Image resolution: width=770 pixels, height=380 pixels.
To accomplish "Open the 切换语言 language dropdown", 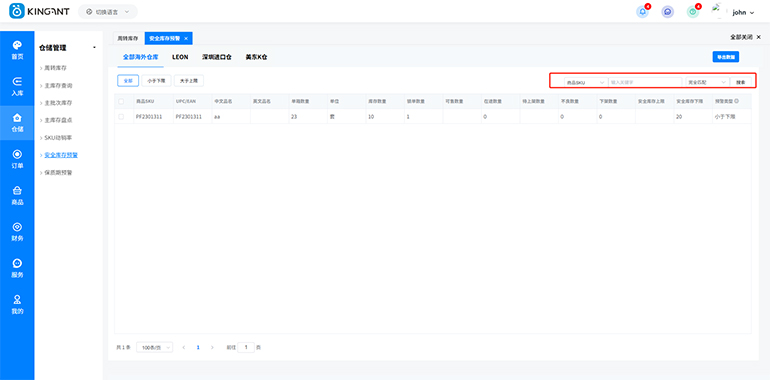I will (108, 12).
